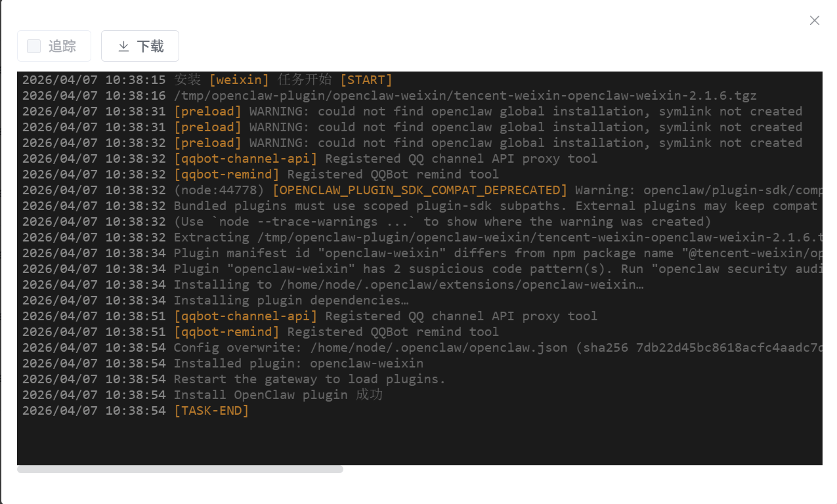The image size is (837, 504).
Task: Click the [weixin] tag in first line
Action: pos(239,80)
